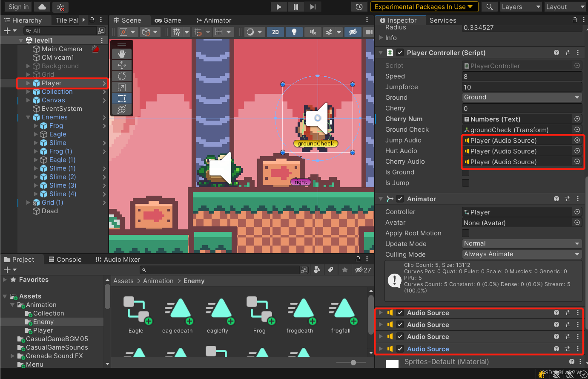Toggle hidden packages count 27 icon
This screenshot has height=379, width=588.
363,270
